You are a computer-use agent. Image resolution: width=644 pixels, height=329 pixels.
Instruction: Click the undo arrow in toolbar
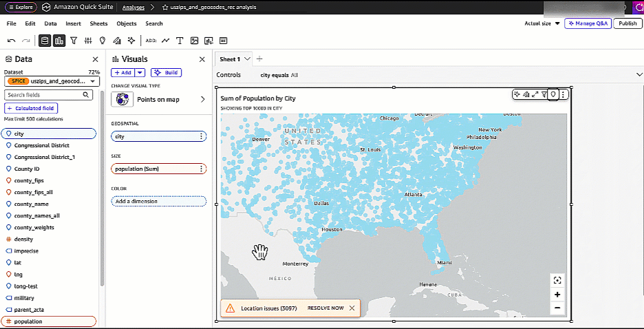point(12,41)
